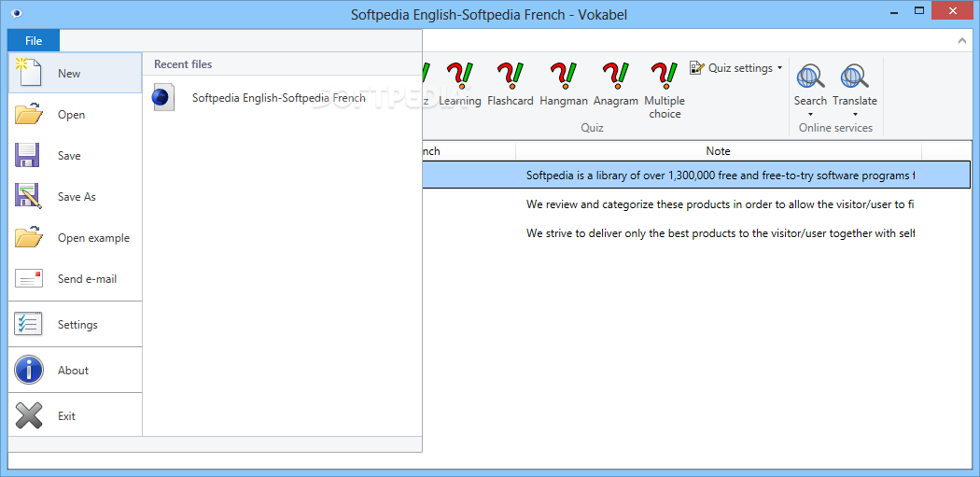
Task: Choose Save from the File menu
Action: 75,156
